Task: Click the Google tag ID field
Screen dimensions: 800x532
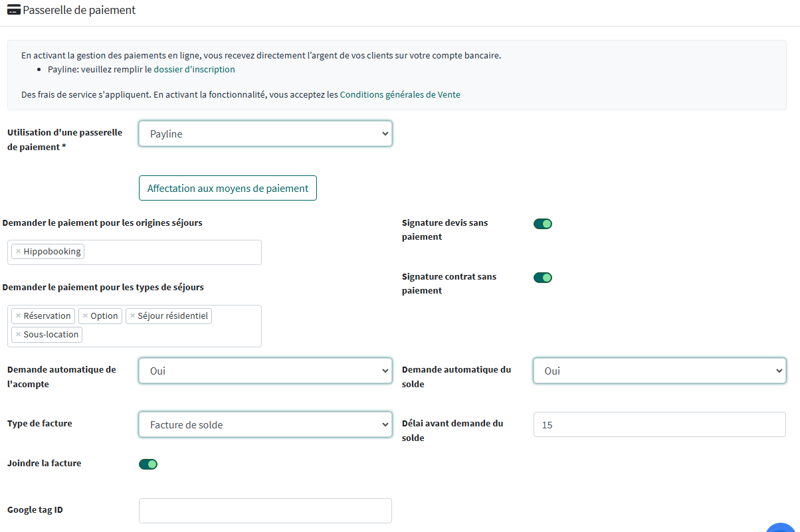Action: tap(265, 511)
